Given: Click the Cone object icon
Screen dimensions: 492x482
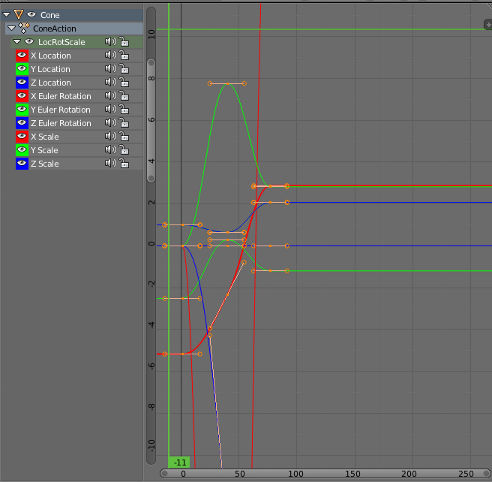Looking at the screenshot, I should [19, 15].
